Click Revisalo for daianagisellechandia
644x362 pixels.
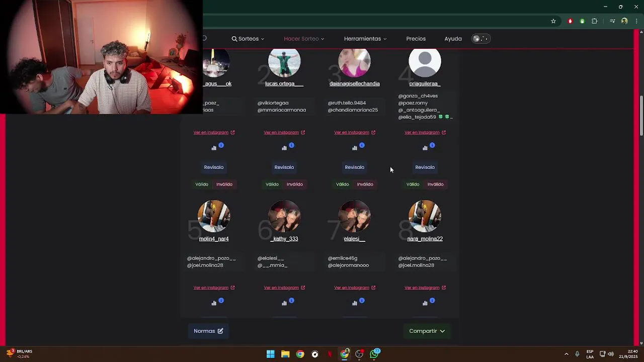coord(355,167)
